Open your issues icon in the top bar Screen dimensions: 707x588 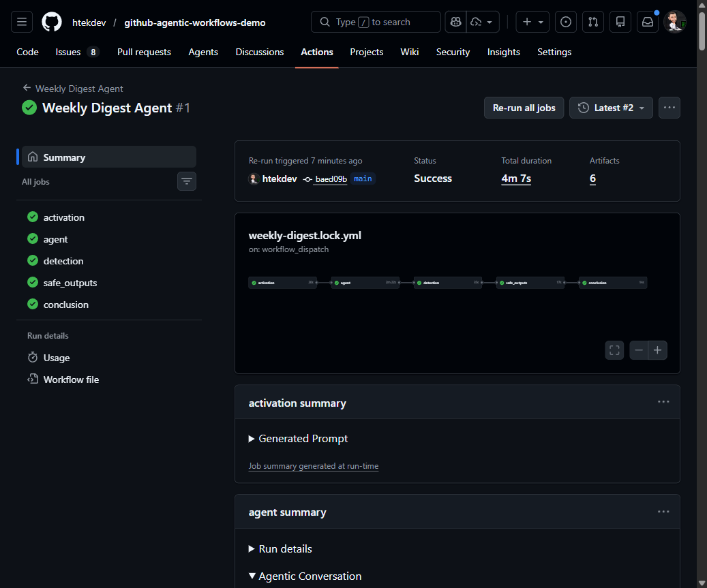pyautogui.click(x=565, y=21)
